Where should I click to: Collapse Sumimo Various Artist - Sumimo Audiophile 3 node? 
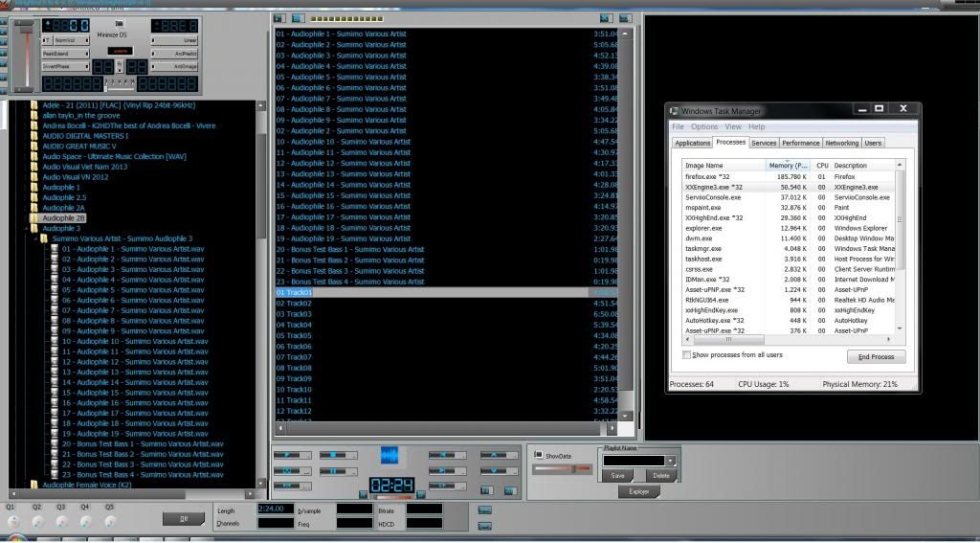click(x=35, y=238)
